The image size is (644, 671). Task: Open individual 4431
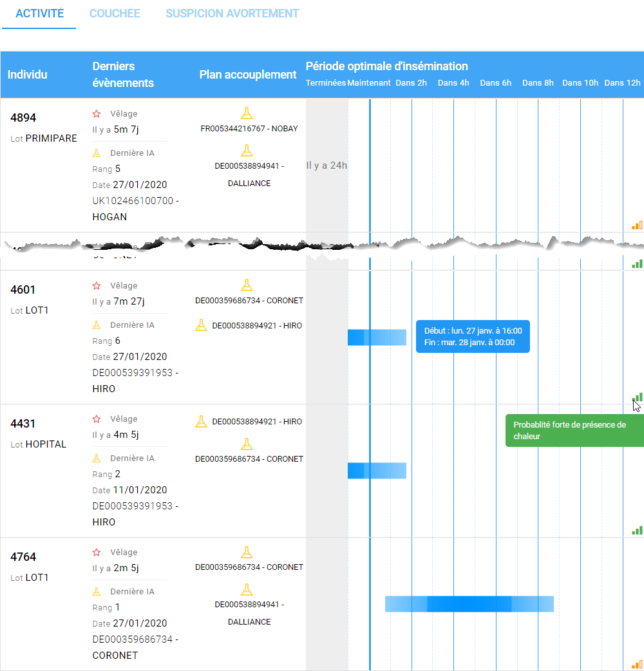click(x=23, y=424)
